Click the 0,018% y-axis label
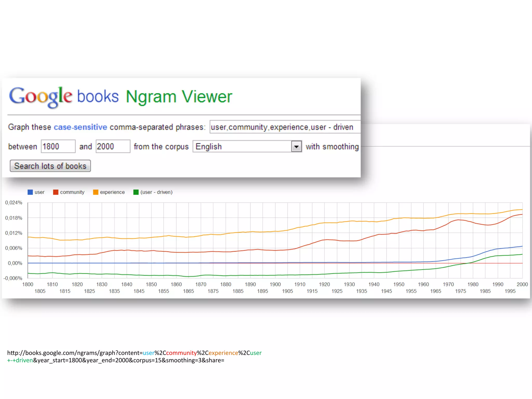 [x=14, y=218]
